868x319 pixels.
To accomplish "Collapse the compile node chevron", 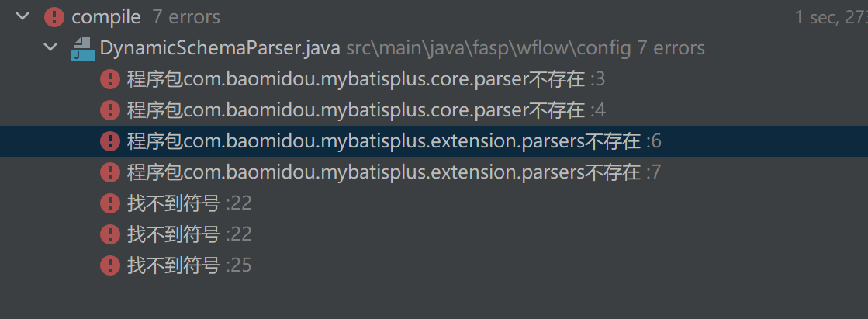I will coord(21,16).
